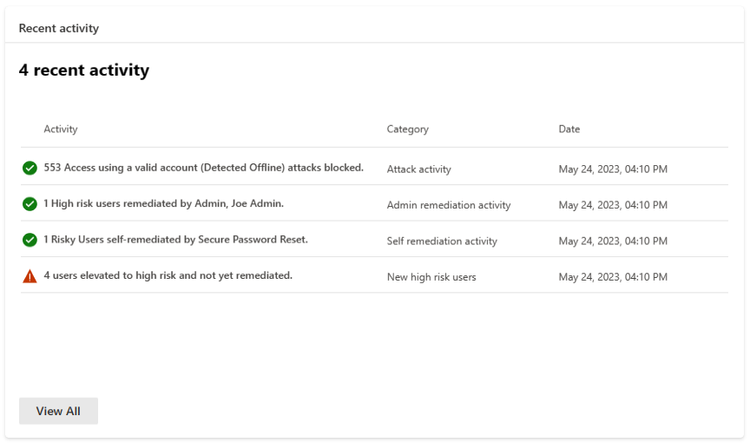Screen dimensions: 750x444
Task: Click the Recent activity panel title
Action: pyautogui.click(x=59, y=28)
